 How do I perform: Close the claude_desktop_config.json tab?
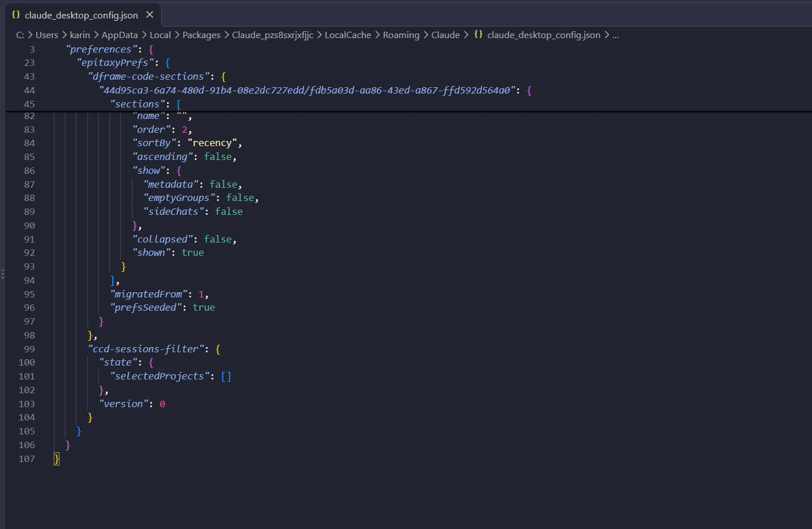click(x=150, y=14)
